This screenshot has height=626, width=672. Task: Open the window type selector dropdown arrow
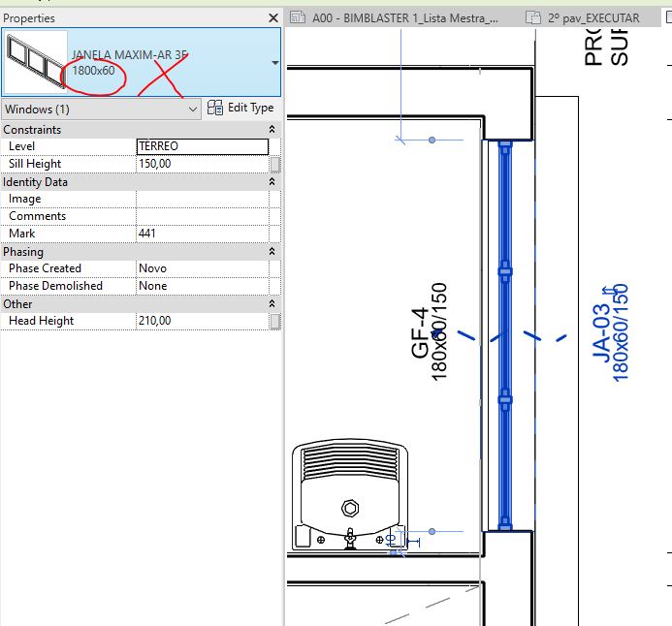click(274, 63)
